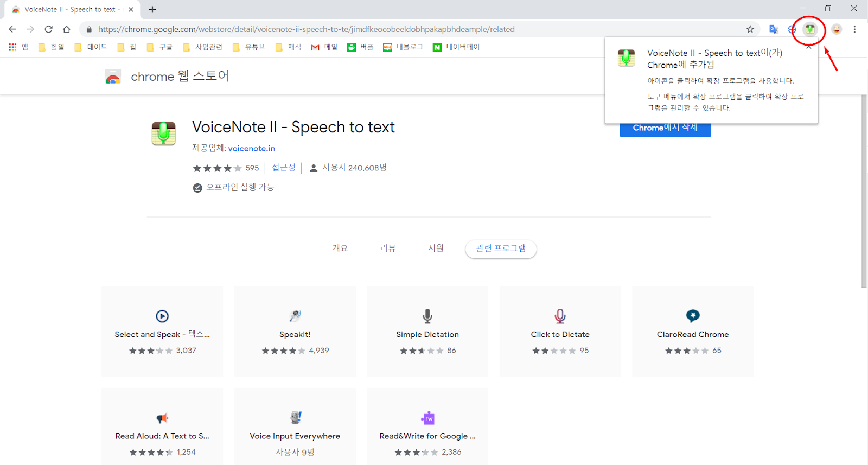Viewport: 868px width, 465px height.
Task: Open the 사업관련 bookmark folder
Action: point(202,47)
